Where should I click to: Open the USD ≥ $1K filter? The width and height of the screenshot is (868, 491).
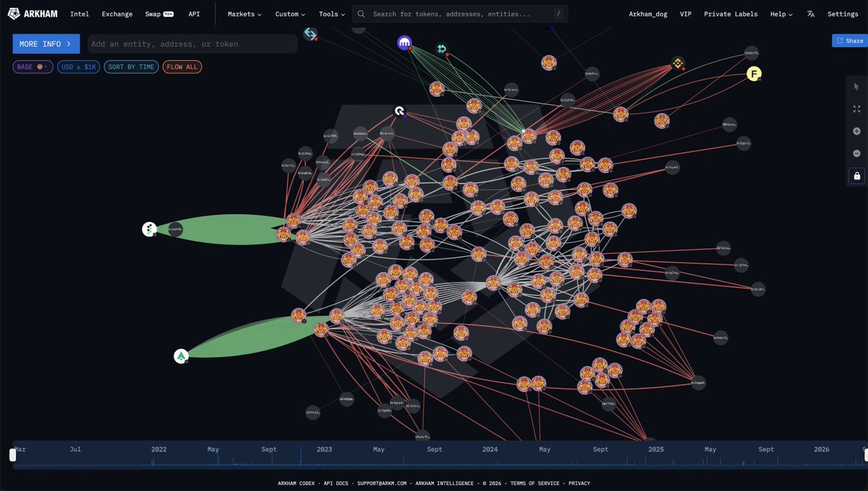pyautogui.click(x=78, y=67)
